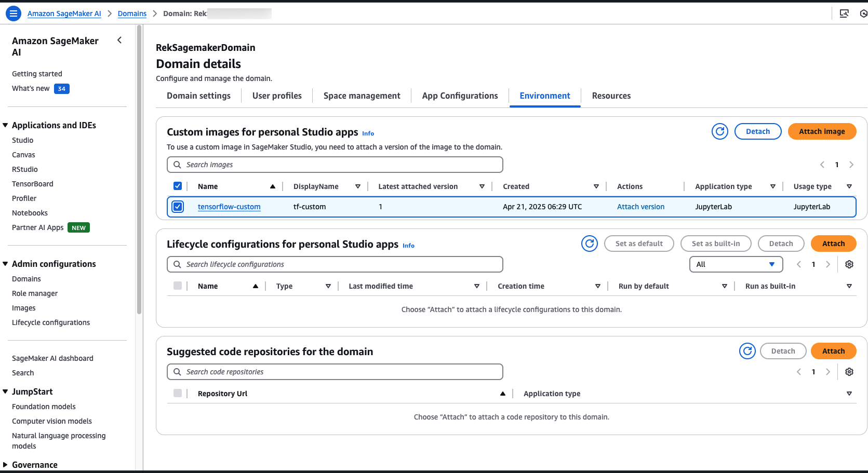Sort lifecycle configurations by Type column

328,286
